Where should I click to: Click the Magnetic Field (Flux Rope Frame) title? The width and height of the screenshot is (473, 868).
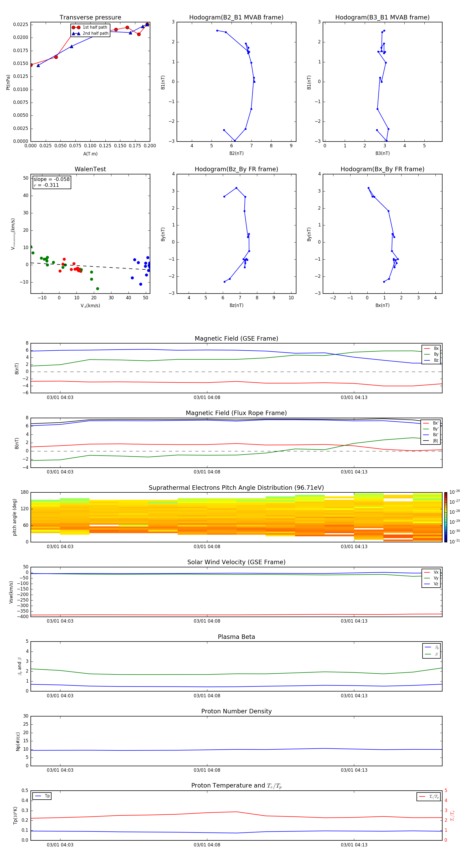tap(236, 413)
